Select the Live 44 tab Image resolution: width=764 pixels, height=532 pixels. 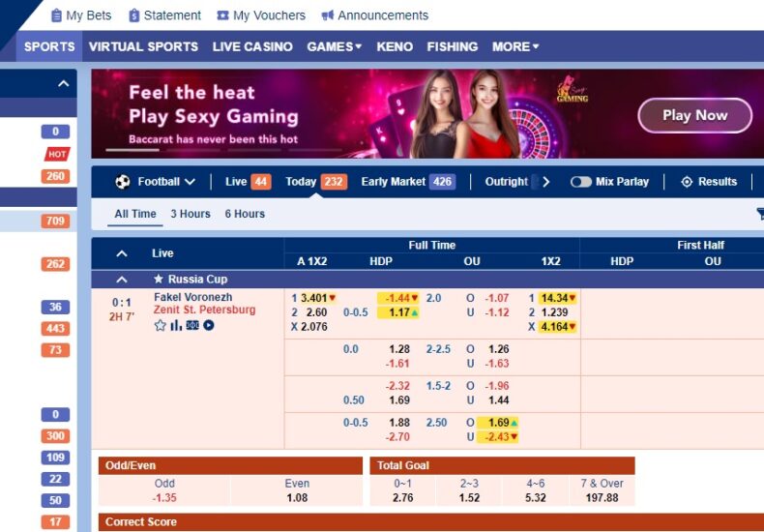pyautogui.click(x=248, y=182)
